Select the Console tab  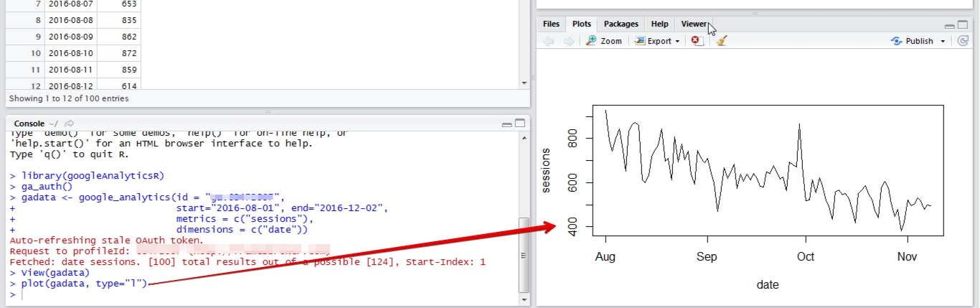pyautogui.click(x=29, y=123)
